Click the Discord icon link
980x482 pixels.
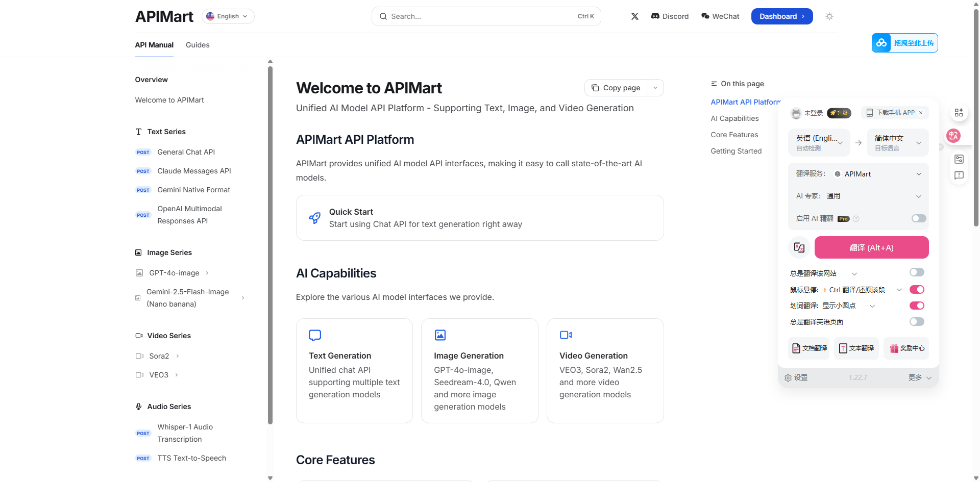[655, 16]
